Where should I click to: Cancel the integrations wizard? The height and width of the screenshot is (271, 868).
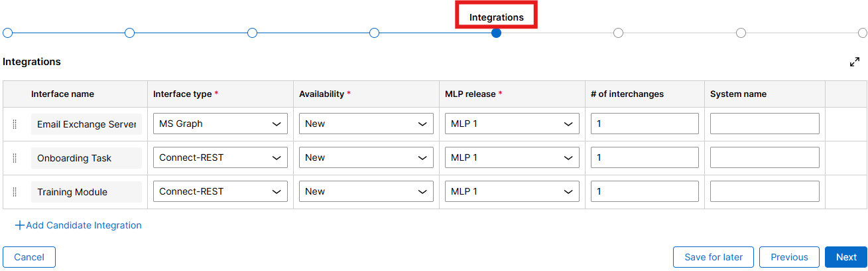click(x=29, y=257)
